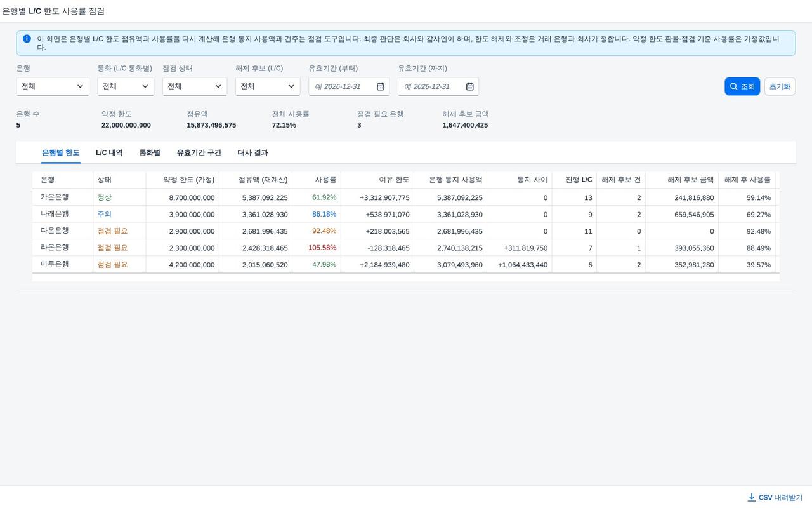
Task: Show the 대사 결과 tab
Action: tap(252, 153)
